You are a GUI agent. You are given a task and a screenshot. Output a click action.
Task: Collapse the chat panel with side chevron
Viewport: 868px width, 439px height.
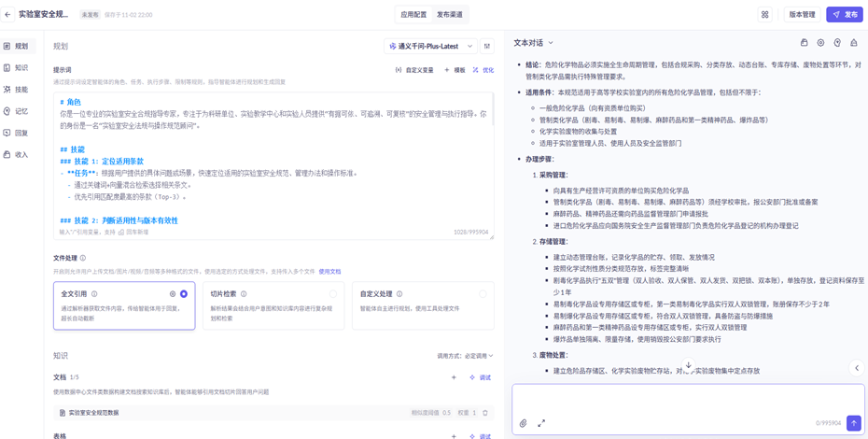tap(857, 367)
